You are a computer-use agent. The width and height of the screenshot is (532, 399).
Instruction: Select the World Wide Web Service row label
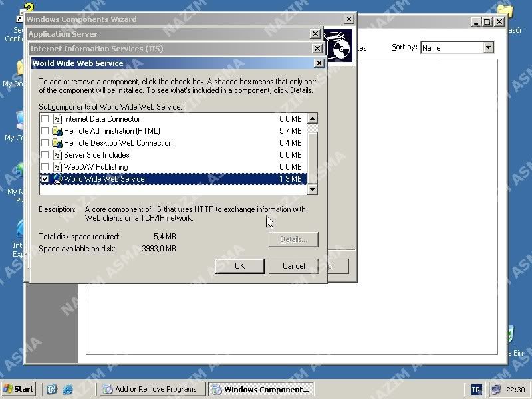[x=104, y=179]
